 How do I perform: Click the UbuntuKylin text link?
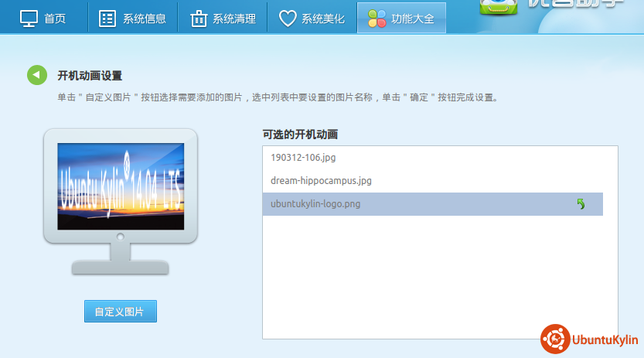[605, 339]
